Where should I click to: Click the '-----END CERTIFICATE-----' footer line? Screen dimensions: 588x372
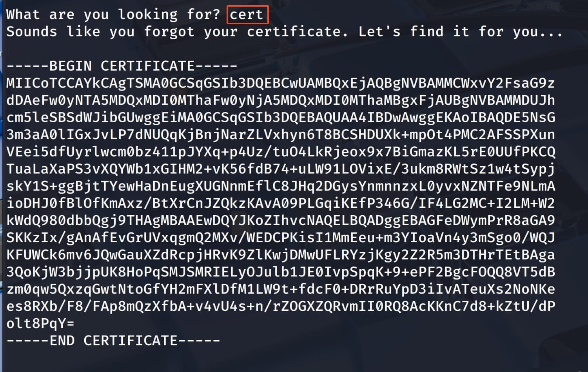113,340
